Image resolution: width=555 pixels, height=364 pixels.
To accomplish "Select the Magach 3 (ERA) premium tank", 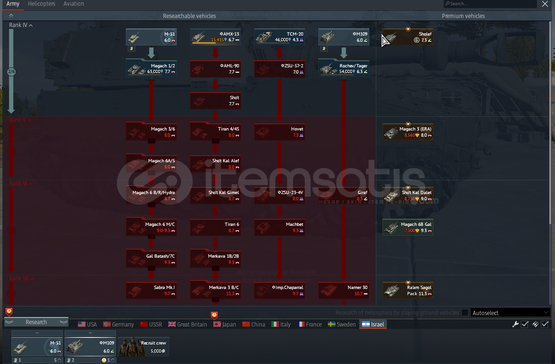I will [x=408, y=132].
